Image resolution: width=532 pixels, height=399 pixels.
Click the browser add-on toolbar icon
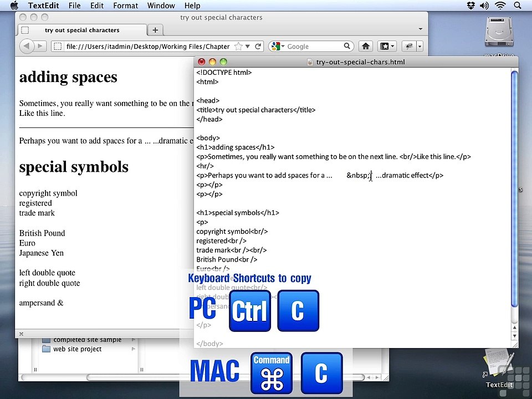(x=409, y=46)
